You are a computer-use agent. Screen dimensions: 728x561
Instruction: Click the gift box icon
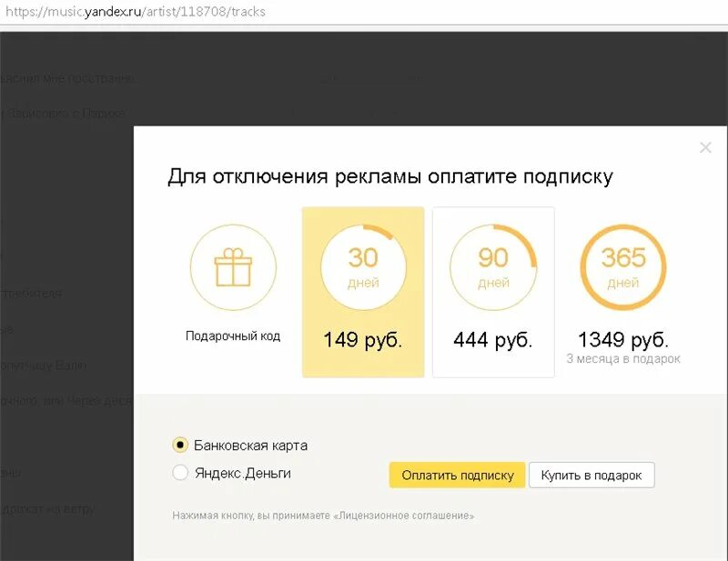233,267
